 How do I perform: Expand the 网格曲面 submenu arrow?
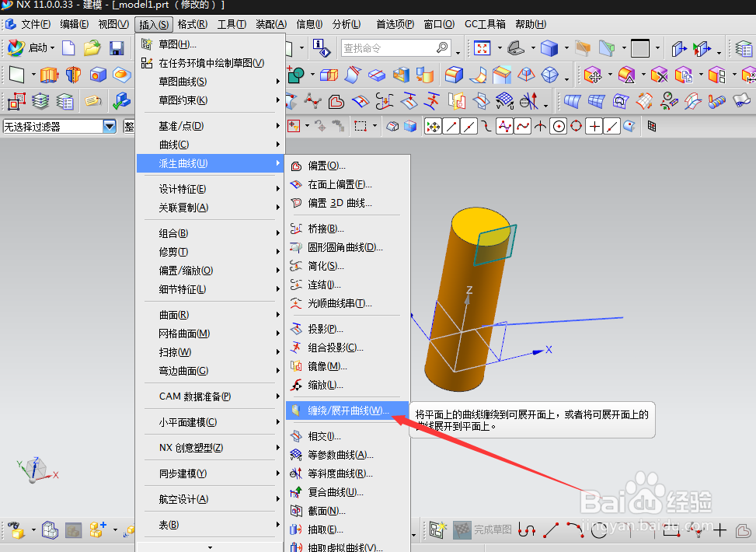[277, 334]
